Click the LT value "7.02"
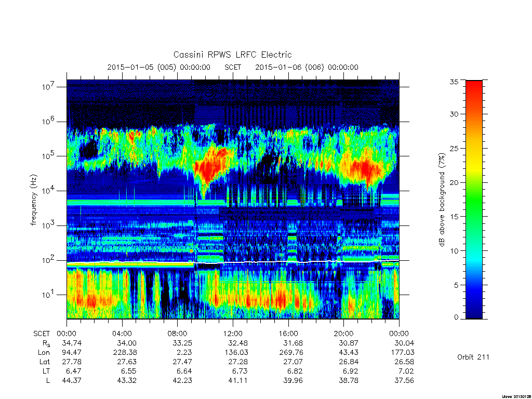532x399 pixels. click(x=406, y=371)
